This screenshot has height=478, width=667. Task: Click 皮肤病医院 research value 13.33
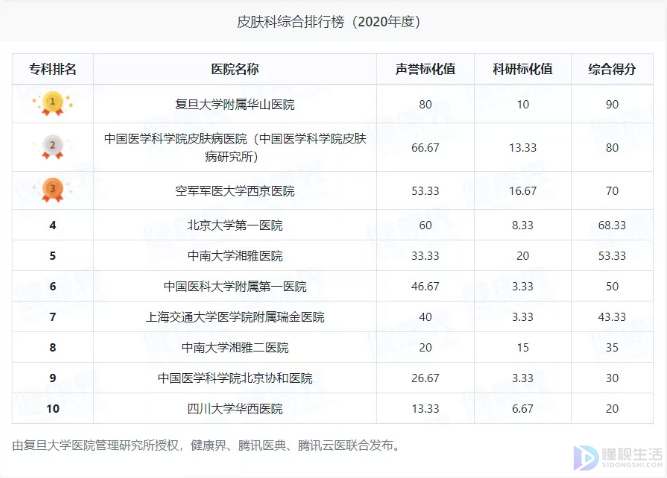coord(522,148)
